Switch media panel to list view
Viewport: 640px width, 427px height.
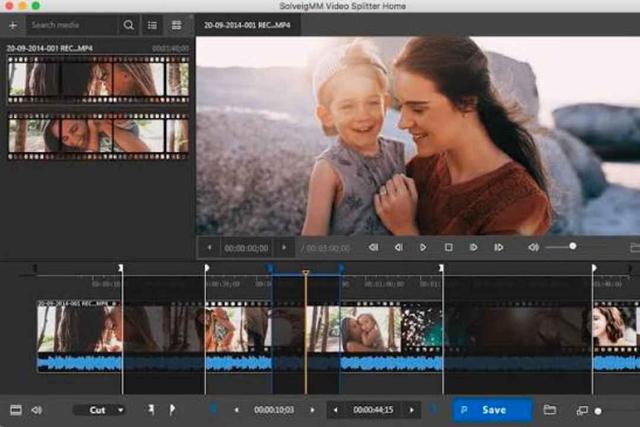[x=153, y=24]
